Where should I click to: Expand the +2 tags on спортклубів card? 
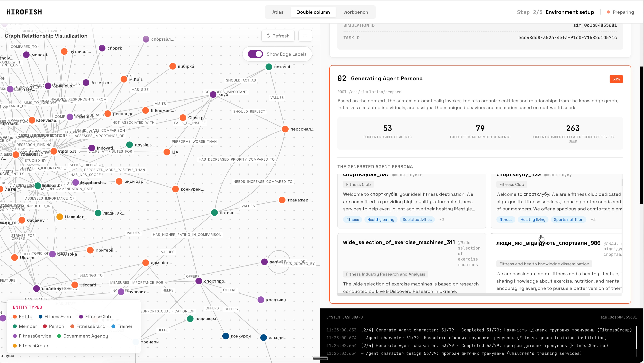[x=441, y=220]
